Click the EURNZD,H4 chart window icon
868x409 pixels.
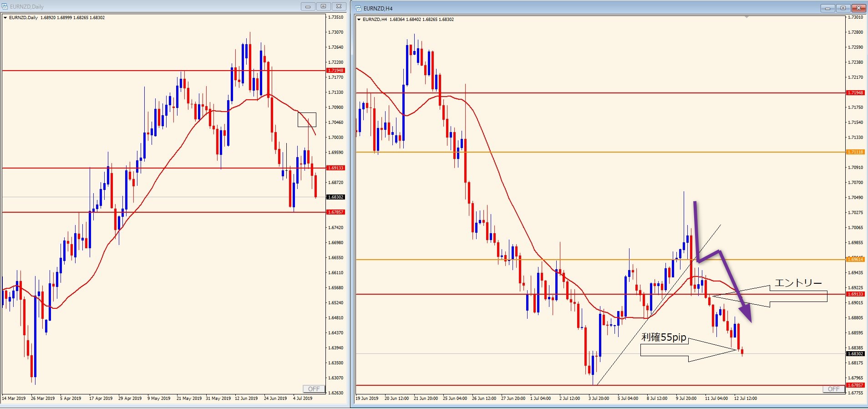click(359, 8)
